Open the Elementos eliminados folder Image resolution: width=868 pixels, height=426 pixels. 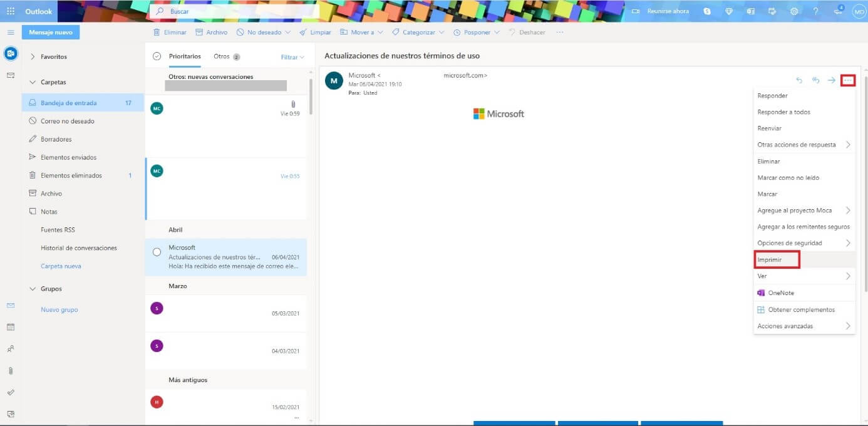(83, 175)
